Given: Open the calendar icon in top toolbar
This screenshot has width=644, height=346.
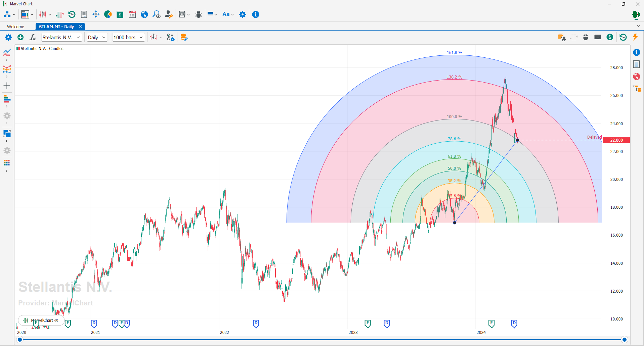Looking at the screenshot, I should (132, 14).
